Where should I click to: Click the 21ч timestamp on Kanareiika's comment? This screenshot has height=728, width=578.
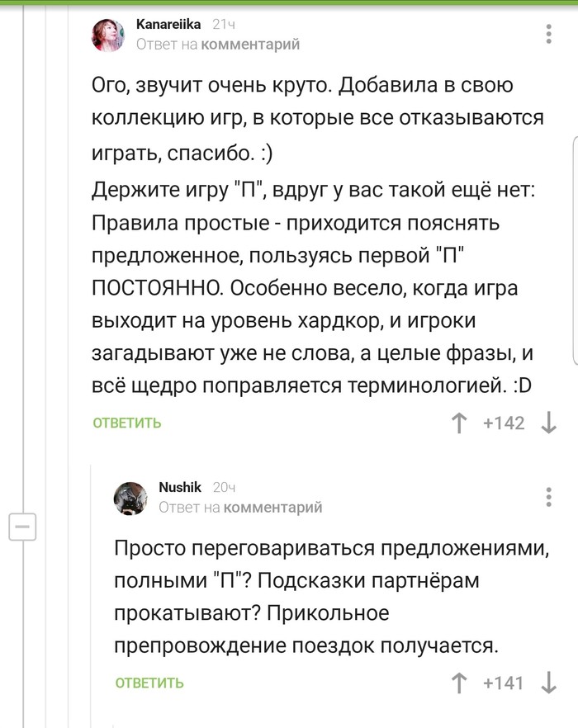(225, 25)
